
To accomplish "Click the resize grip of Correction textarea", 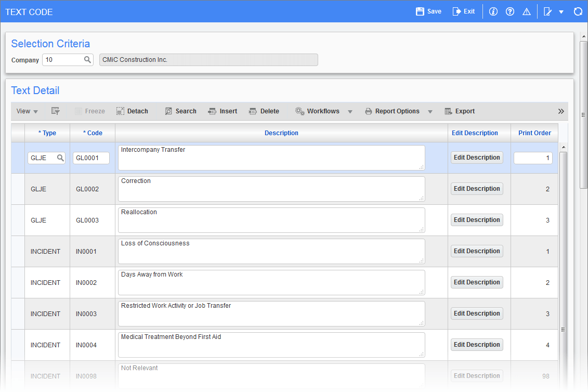I will click(422, 199).
